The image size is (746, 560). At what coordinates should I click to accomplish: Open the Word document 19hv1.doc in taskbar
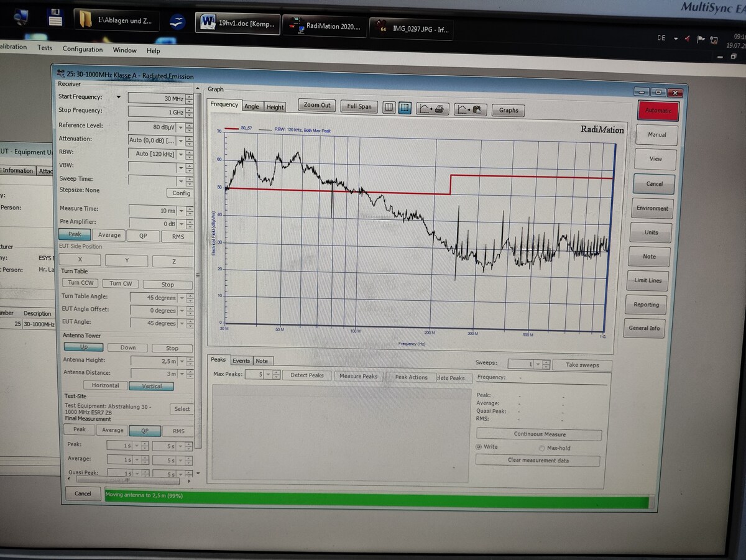click(x=237, y=23)
